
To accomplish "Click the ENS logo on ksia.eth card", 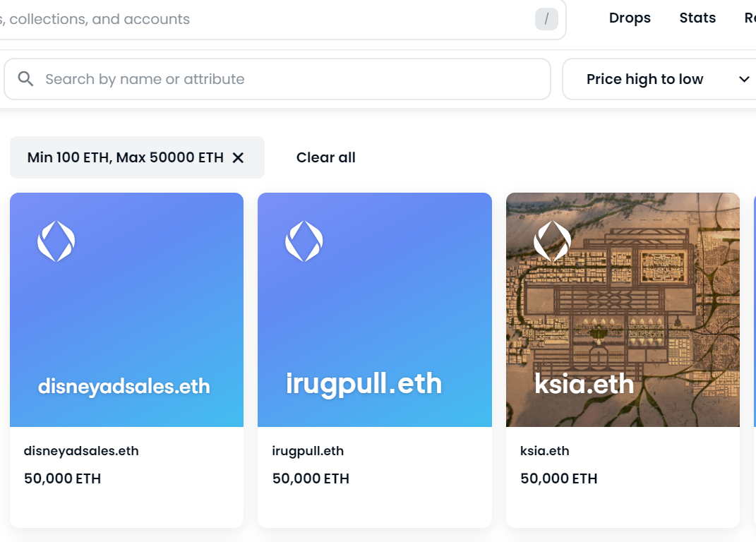I will [x=553, y=241].
